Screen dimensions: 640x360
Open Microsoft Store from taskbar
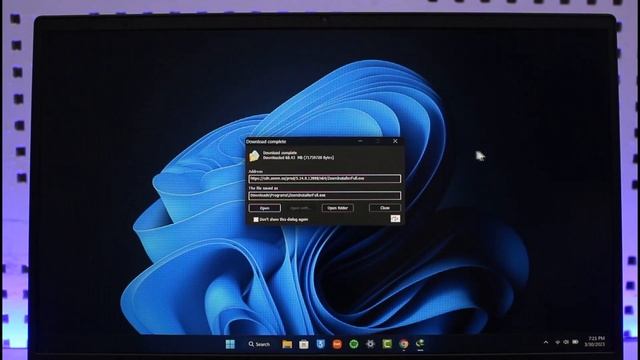click(304, 344)
